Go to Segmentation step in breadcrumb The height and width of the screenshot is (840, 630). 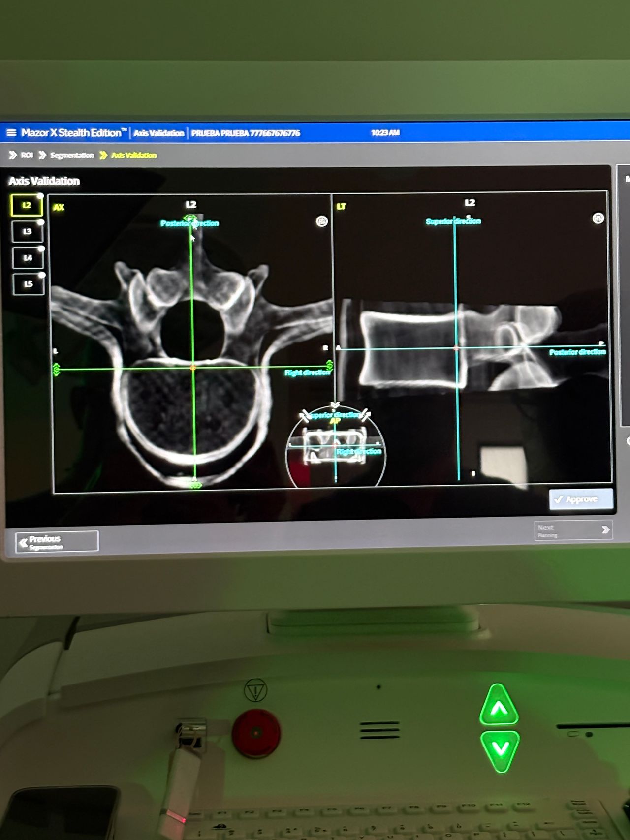(71, 156)
